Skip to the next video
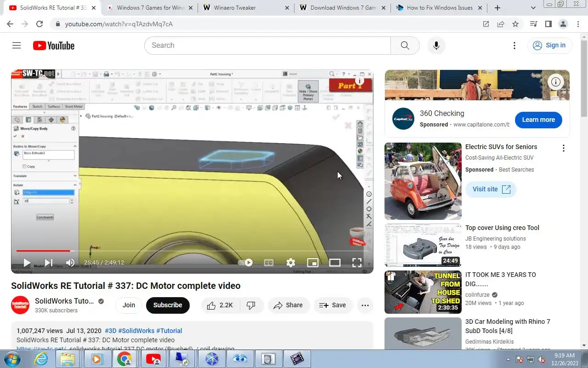 pos(48,263)
